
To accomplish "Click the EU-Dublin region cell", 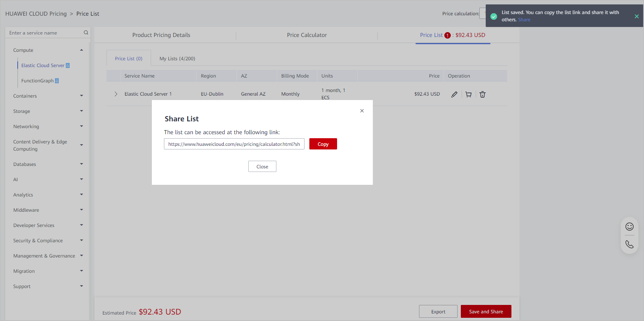I will pyautogui.click(x=212, y=94).
